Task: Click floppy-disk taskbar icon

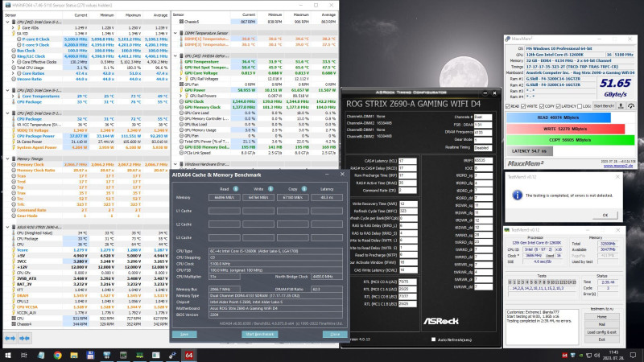Action: pos(90,356)
